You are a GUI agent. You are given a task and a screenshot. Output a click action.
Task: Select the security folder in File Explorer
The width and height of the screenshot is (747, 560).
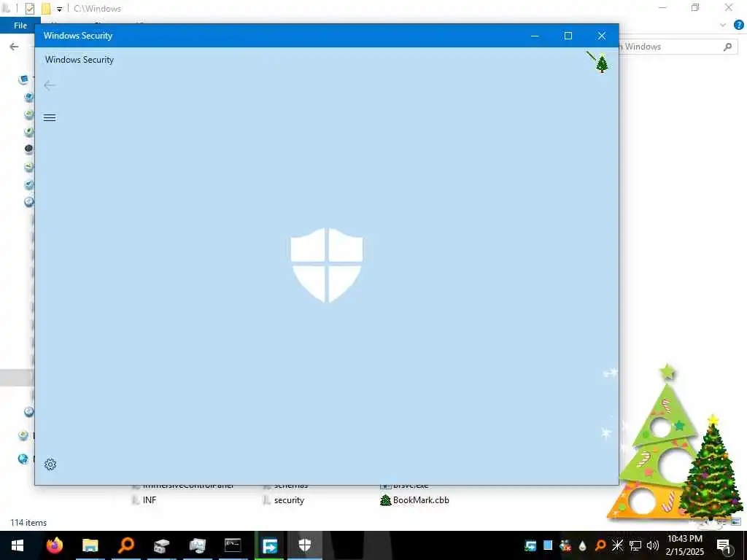pyautogui.click(x=284, y=500)
